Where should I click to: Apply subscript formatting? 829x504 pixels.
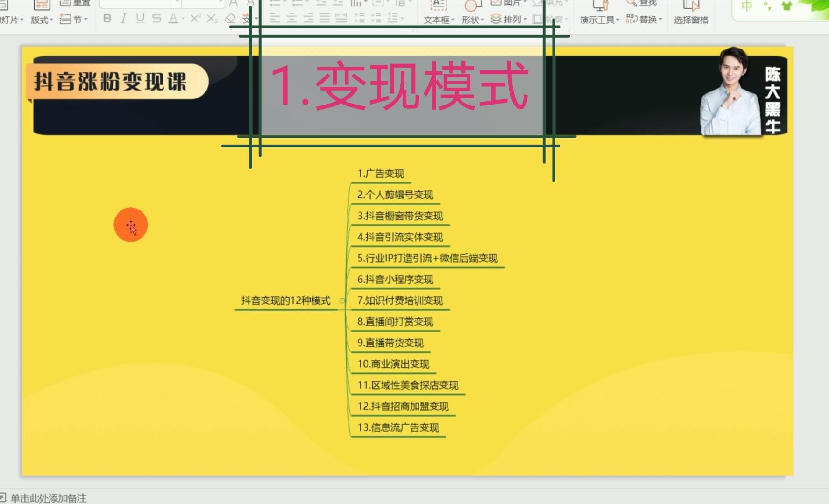(212, 19)
